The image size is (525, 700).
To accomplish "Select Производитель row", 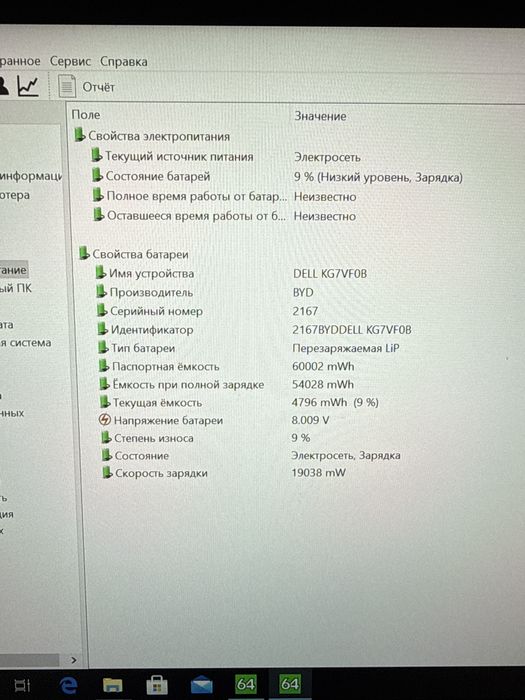I will (205, 292).
